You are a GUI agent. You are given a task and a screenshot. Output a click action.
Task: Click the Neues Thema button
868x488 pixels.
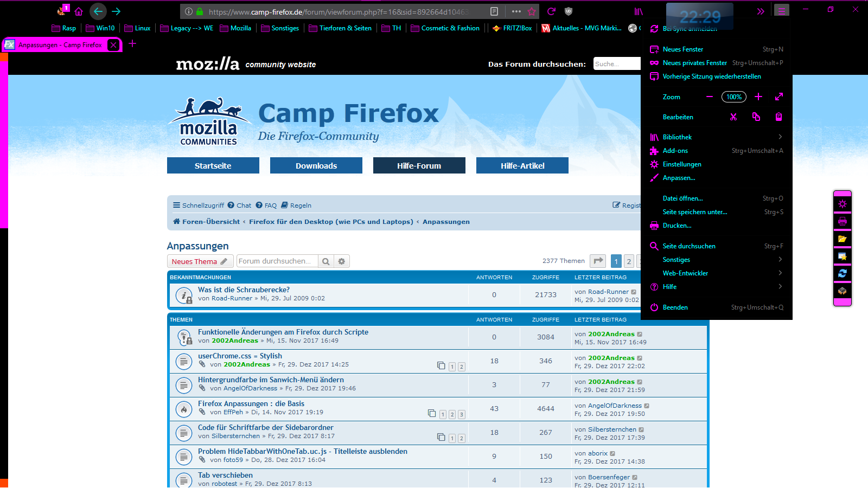click(200, 261)
